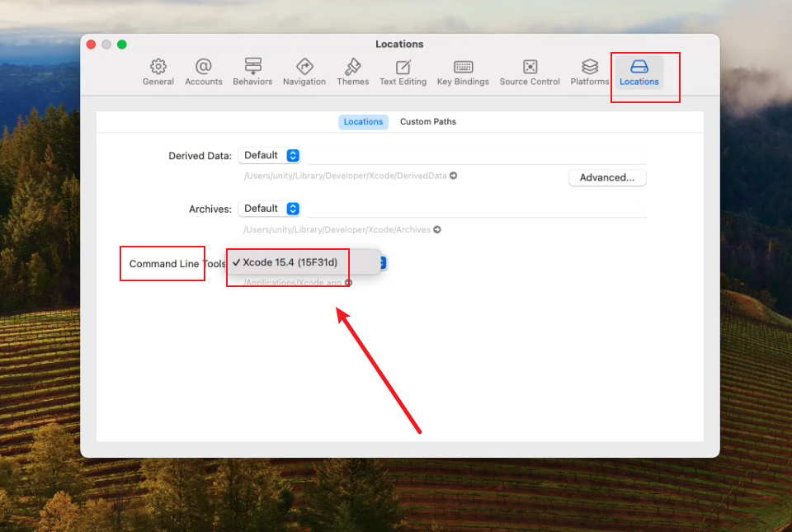Image resolution: width=792 pixels, height=532 pixels.
Task: Click the Archives path field
Action: (x=476, y=209)
